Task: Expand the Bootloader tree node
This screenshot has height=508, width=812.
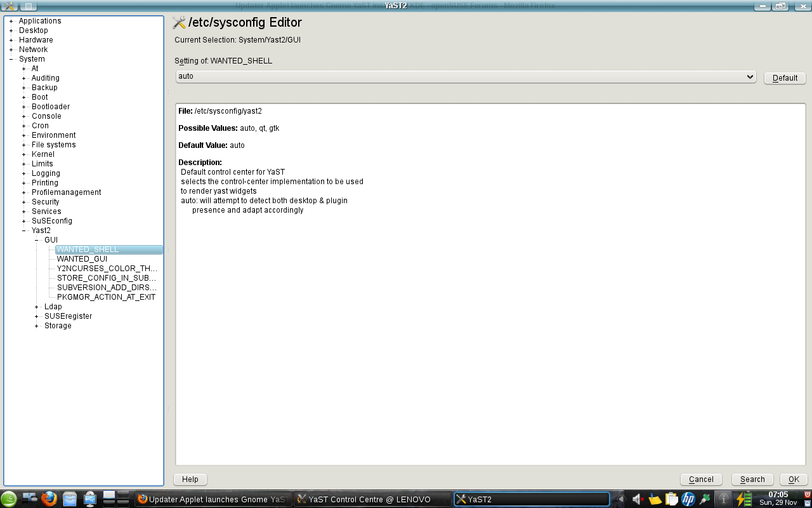Action: 23,107
